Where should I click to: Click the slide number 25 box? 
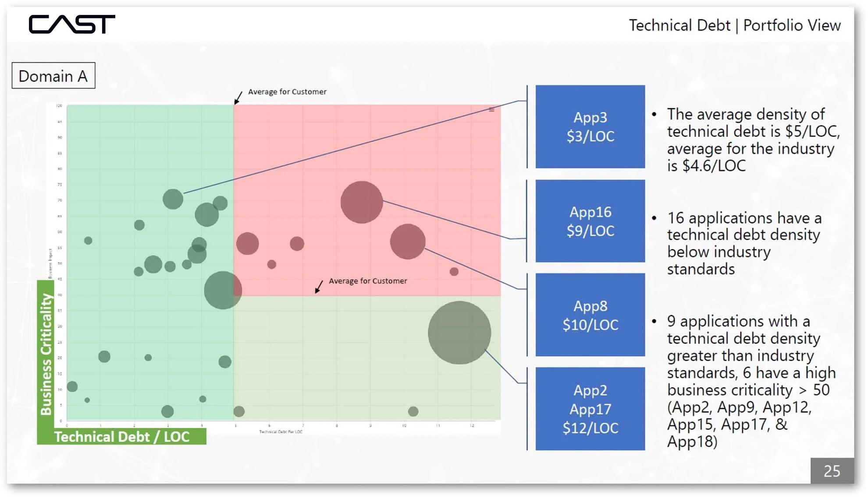pos(832,471)
